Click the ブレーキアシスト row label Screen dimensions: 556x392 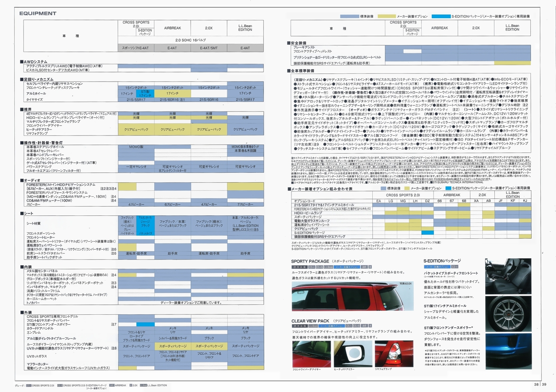pos(305,47)
